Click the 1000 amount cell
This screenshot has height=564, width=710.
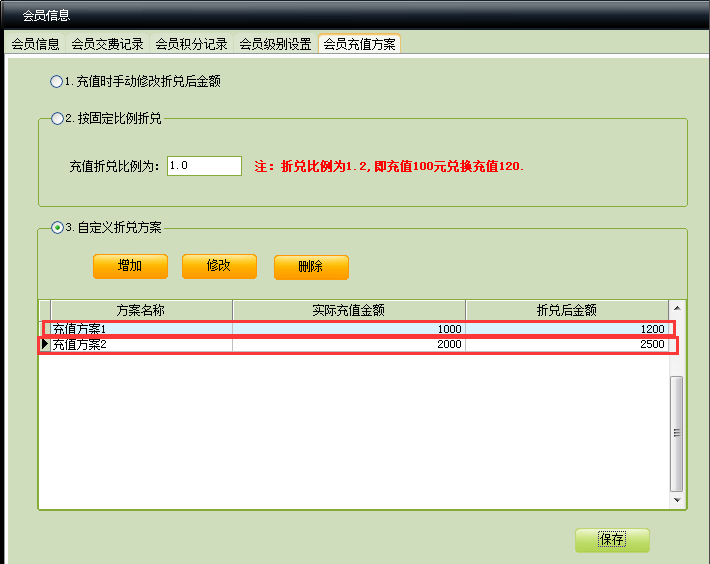(x=349, y=329)
